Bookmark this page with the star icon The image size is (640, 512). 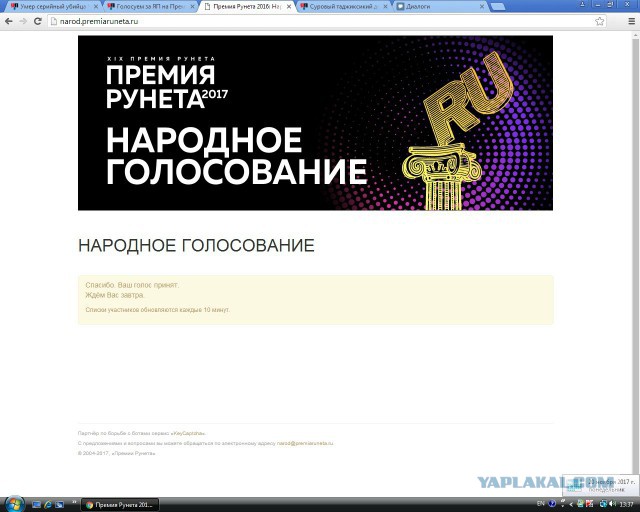click(600, 21)
